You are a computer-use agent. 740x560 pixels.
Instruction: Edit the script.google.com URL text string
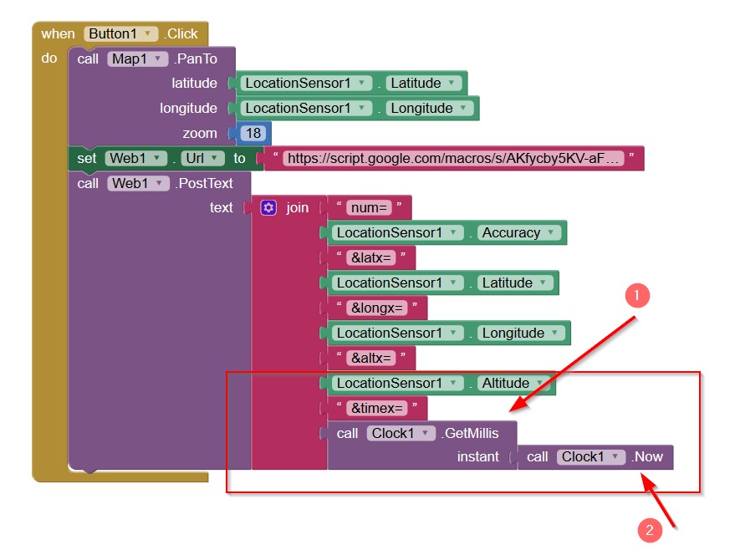[x=455, y=158]
